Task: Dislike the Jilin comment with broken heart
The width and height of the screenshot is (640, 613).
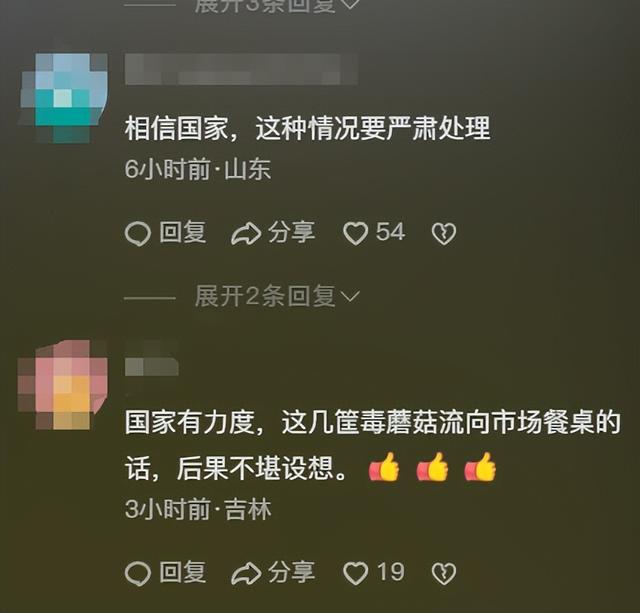Action: click(x=444, y=574)
